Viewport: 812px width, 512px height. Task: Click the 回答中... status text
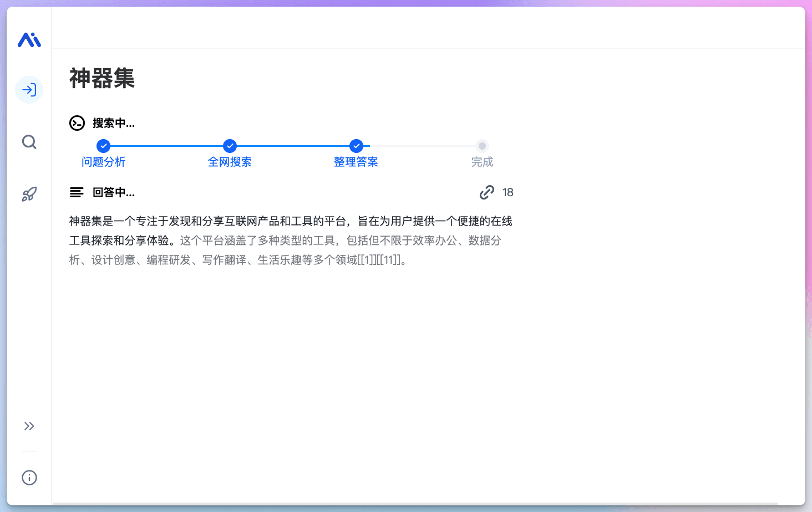(x=114, y=192)
